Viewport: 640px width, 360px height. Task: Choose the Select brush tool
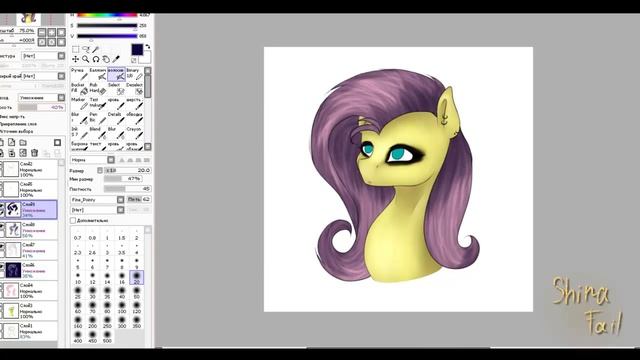tap(116, 89)
